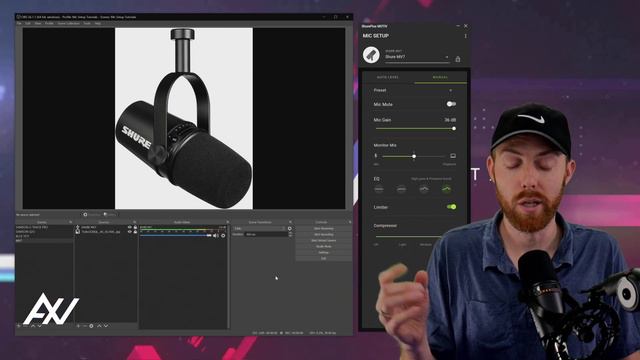Click Start Virtual Camera button

click(324, 241)
